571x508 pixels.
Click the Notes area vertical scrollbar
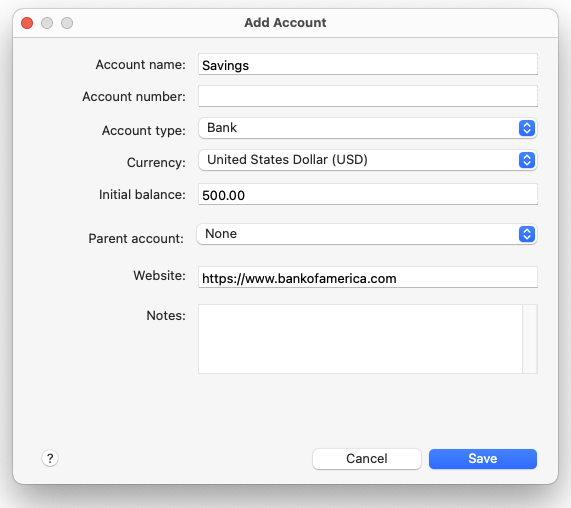pos(530,339)
